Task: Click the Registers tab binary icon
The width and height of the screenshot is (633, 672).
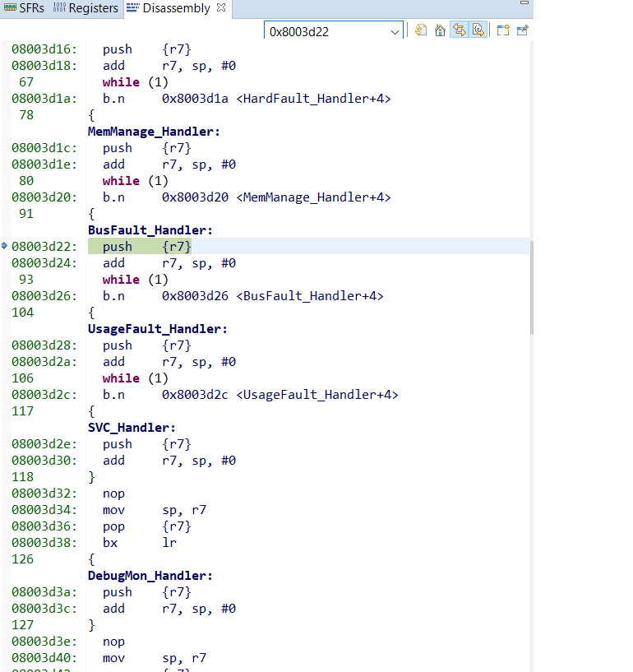Action: pos(59,7)
